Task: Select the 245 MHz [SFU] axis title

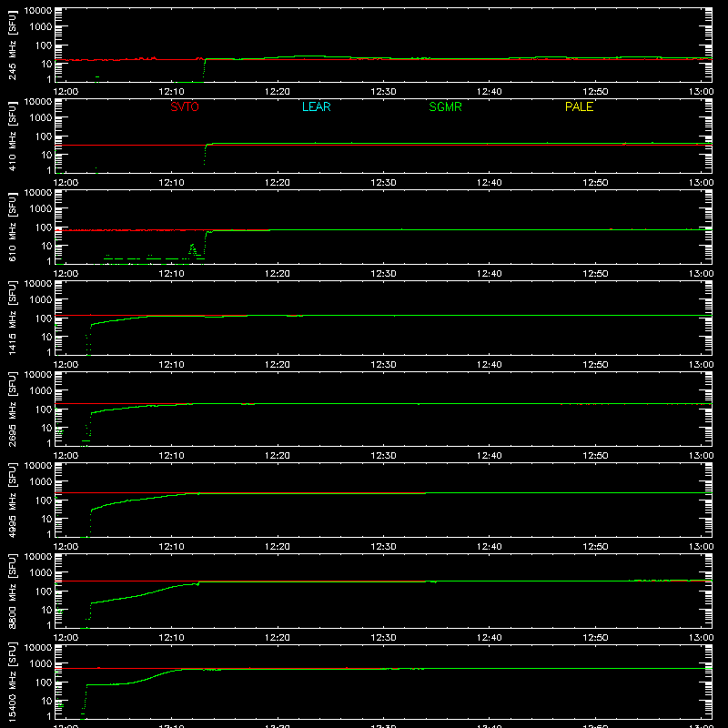Action: tap(13, 45)
